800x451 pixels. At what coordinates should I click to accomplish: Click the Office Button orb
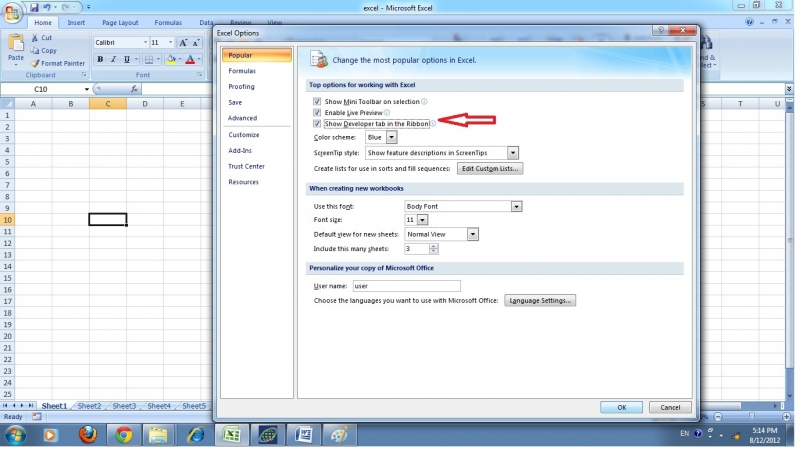click(x=14, y=14)
